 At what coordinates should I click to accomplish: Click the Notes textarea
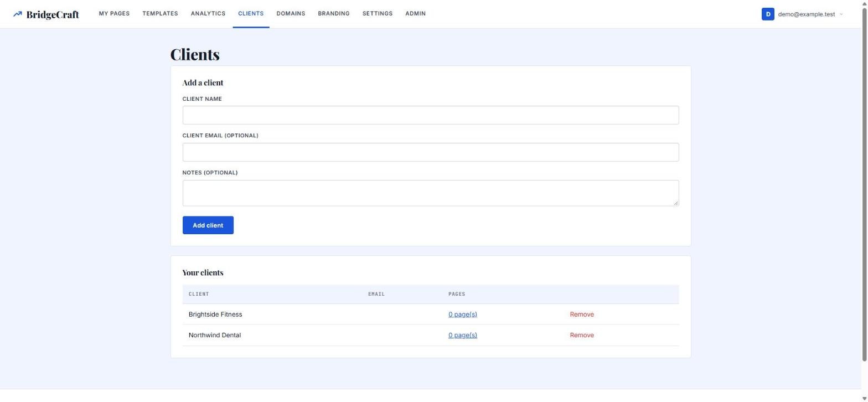point(431,193)
